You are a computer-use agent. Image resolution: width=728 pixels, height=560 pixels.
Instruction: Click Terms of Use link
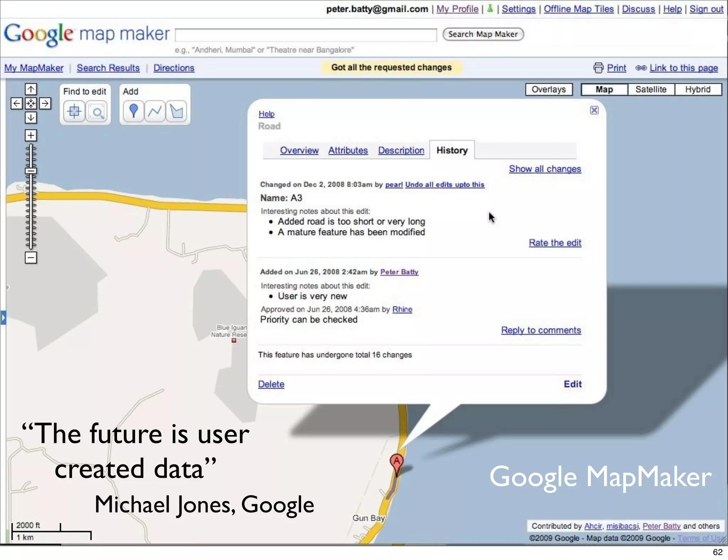(701, 538)
